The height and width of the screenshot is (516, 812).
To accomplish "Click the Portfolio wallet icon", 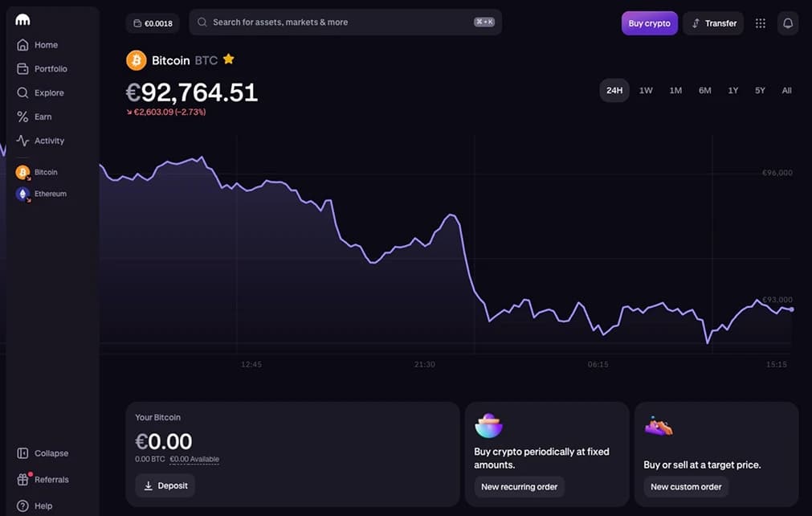I will 22,69.
